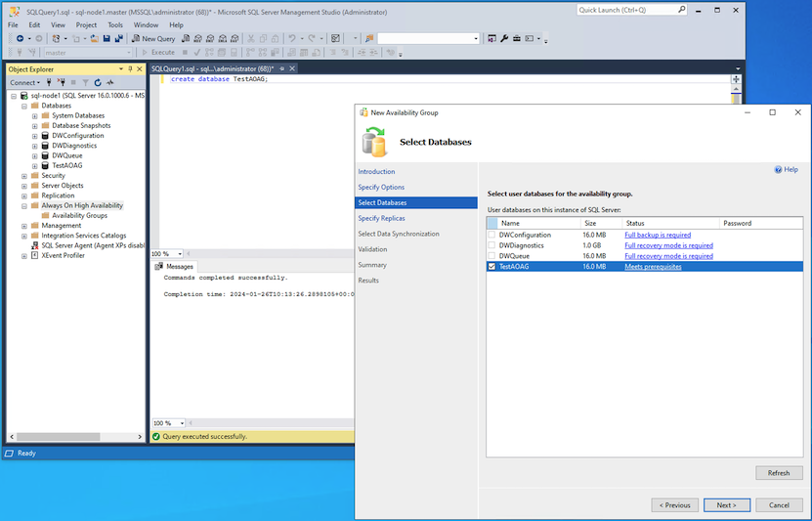Close the Object Explorer panel

click(x=140, y=68)
